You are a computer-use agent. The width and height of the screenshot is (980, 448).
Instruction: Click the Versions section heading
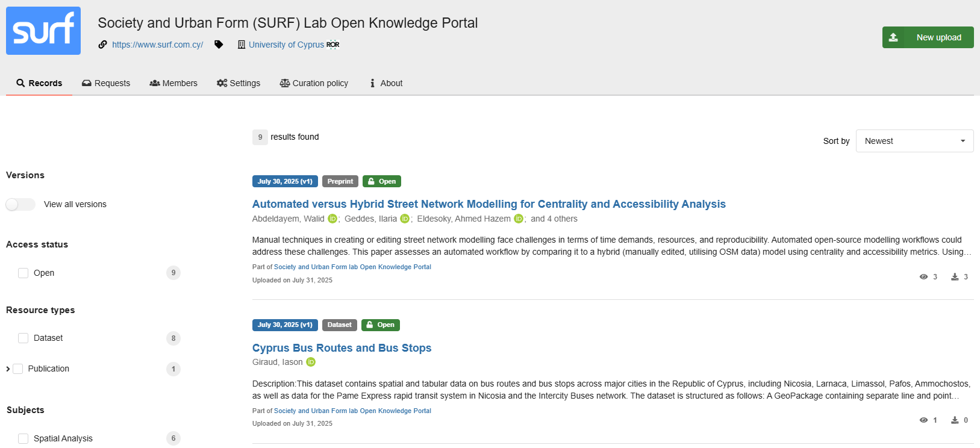coord(25,175)
